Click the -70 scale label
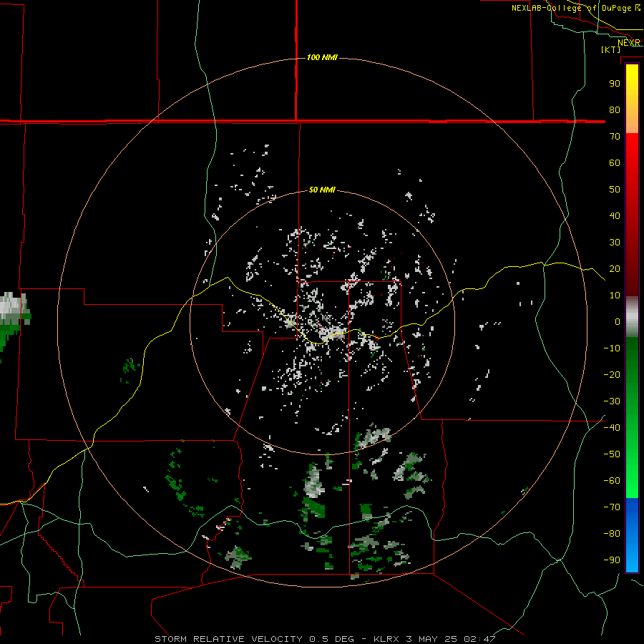This screenshot has width=644, height=644. 612,507
